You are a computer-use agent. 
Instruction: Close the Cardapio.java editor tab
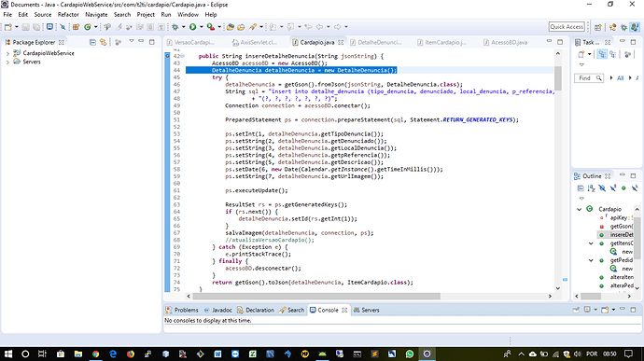(x=341, y=42)
